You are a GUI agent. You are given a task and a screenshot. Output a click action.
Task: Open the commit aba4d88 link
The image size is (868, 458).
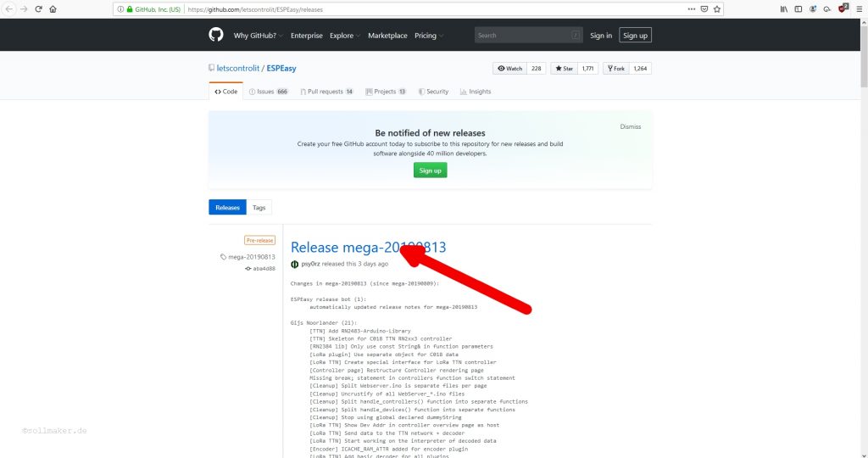point(260,269)
